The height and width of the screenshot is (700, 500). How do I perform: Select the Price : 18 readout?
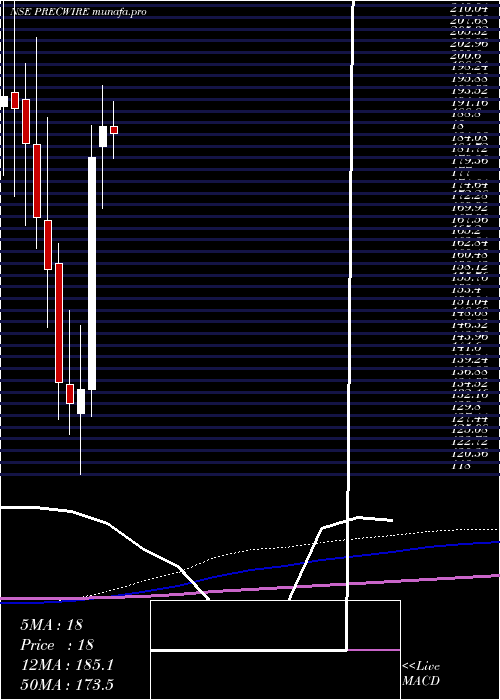click(57, 645)
